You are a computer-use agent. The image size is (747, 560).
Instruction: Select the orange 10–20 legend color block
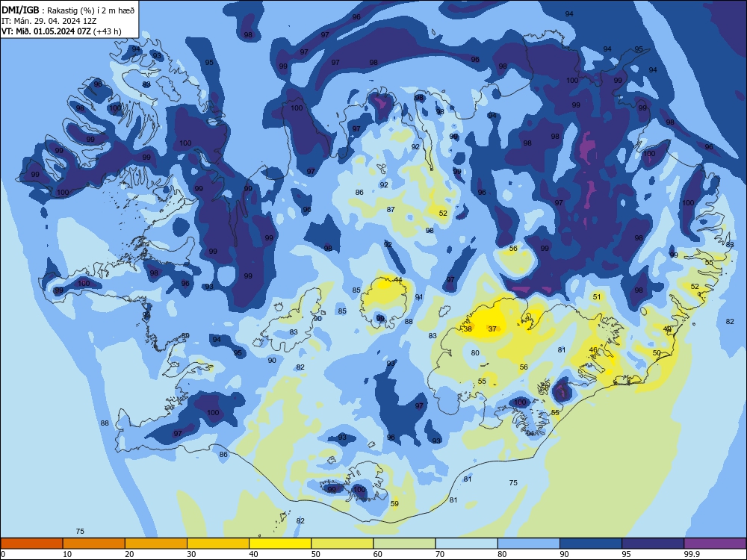pos(94,544)
